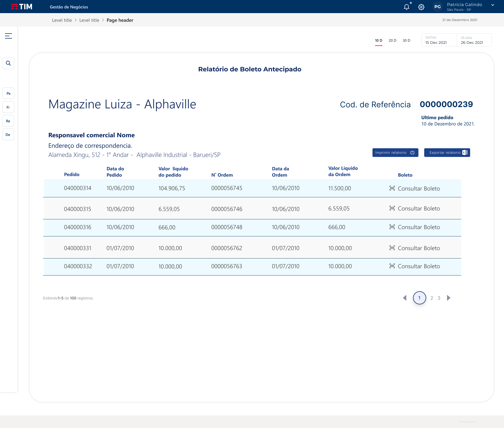Click the Boleto column header
Image resolution: width=504 pixels, height=428 pixels.
(405, 175)
